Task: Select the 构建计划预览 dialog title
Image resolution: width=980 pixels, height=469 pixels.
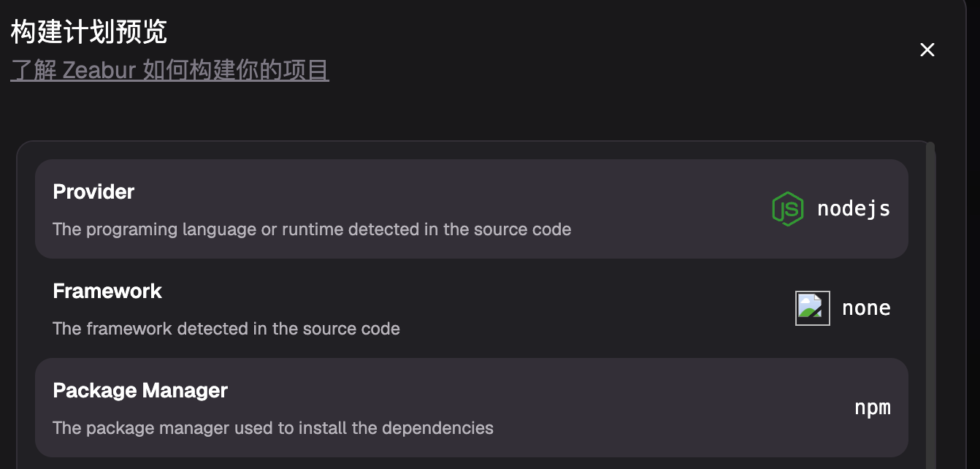Action: pos(88,32)
